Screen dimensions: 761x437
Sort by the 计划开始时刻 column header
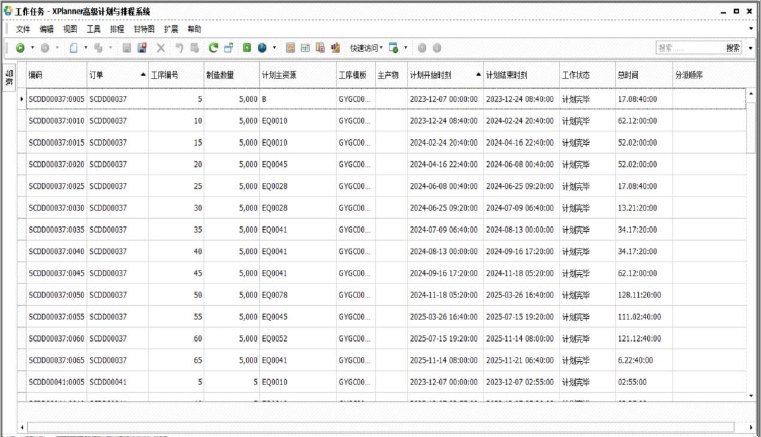click(x=445, y=75)
